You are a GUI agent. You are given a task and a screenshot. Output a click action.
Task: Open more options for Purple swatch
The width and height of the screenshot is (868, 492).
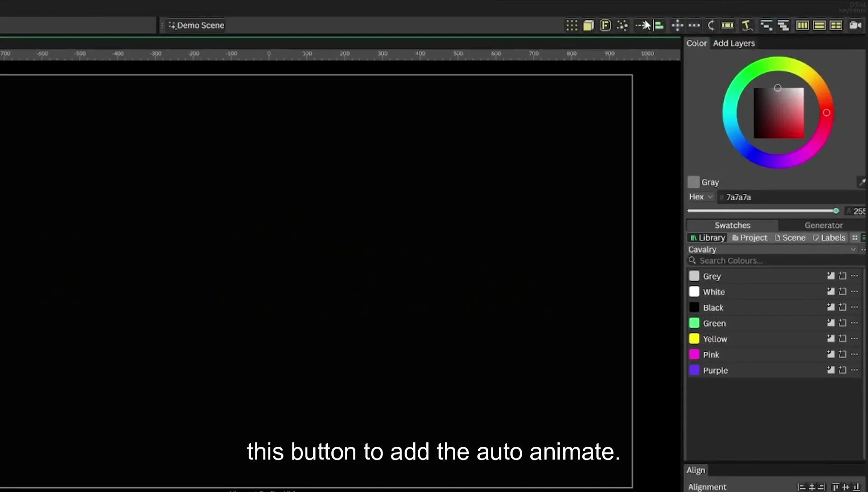point(854,370)
